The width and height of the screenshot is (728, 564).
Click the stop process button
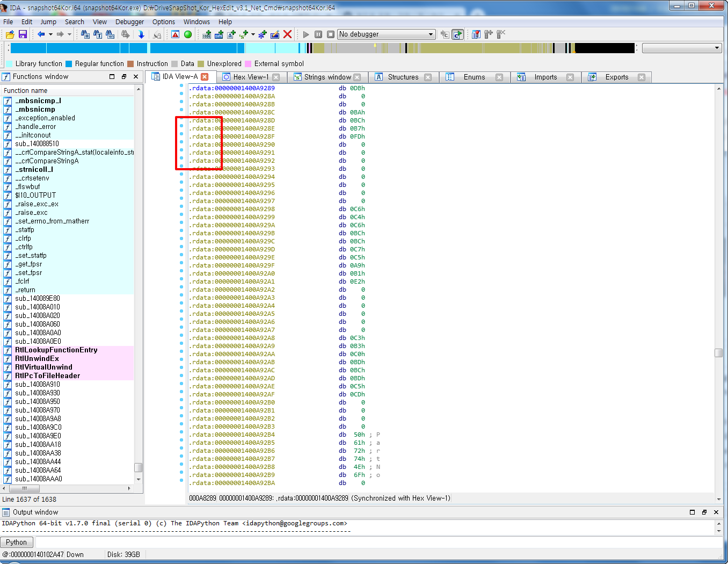click(x=331, y=34)
